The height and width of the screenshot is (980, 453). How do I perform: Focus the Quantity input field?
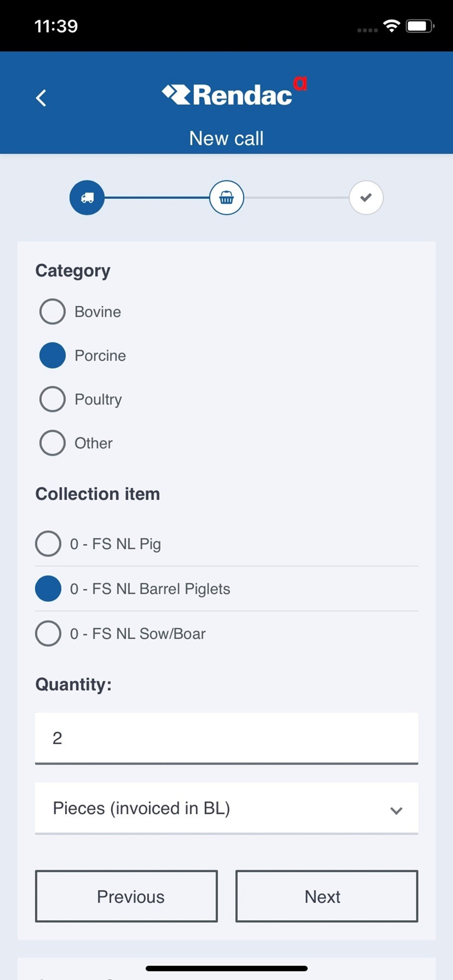[226, 738]
